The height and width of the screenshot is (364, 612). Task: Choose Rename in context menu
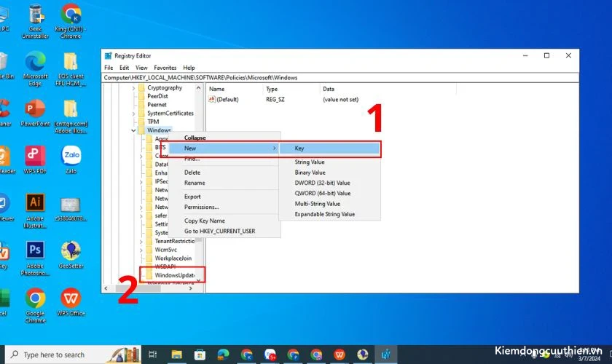click(224, 183)
